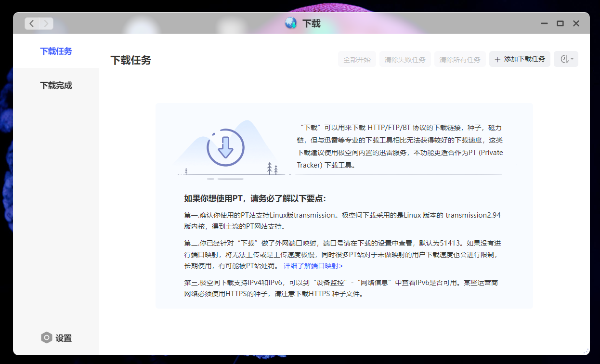Maximize the 下载 window
The height and width of the screenshot is (364, 600).
click(x=560, y=23)
